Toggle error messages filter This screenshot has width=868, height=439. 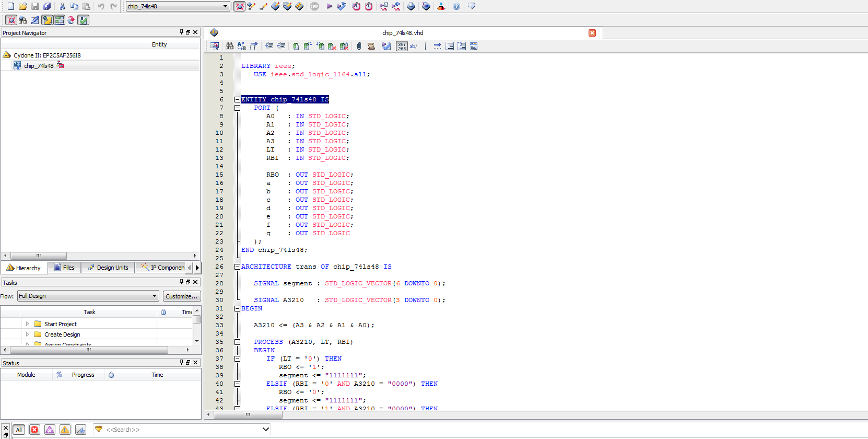[x=34, y=430]
